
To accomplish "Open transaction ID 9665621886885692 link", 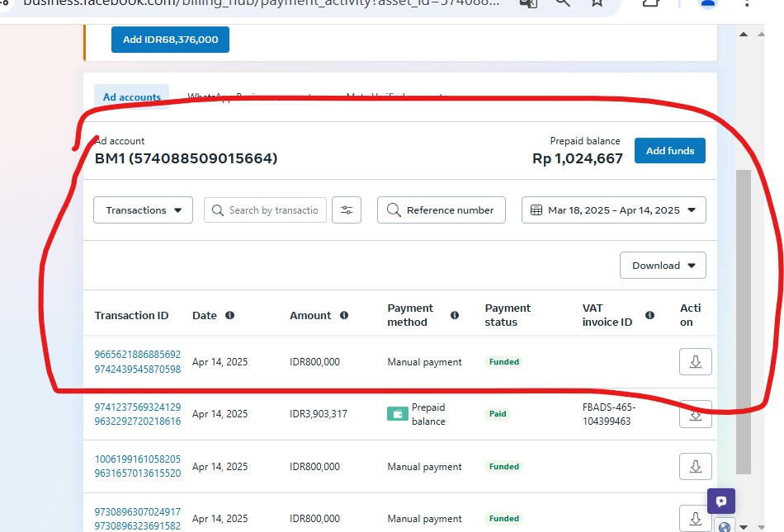I will 137,355.
